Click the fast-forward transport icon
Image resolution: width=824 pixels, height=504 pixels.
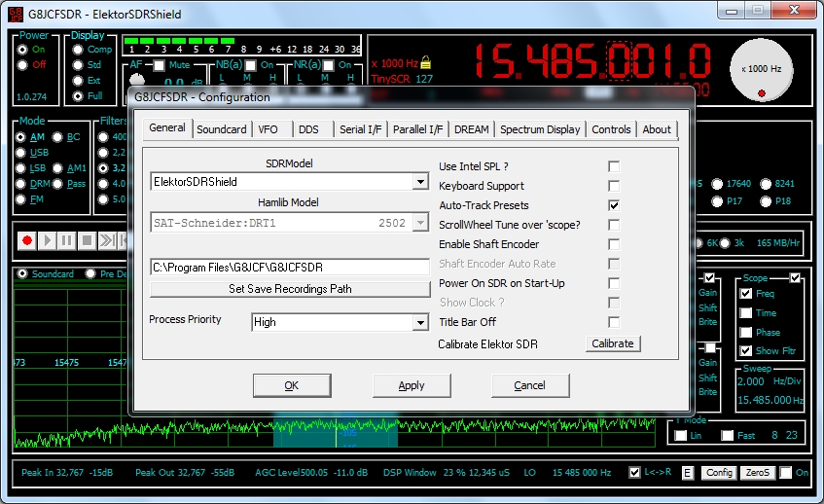tap(106, 240)
